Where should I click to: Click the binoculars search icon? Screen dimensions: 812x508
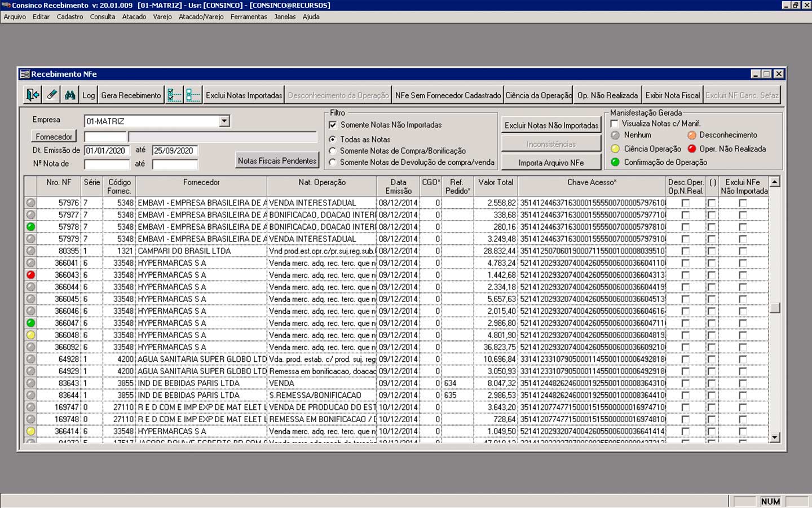tap(70, 95)
